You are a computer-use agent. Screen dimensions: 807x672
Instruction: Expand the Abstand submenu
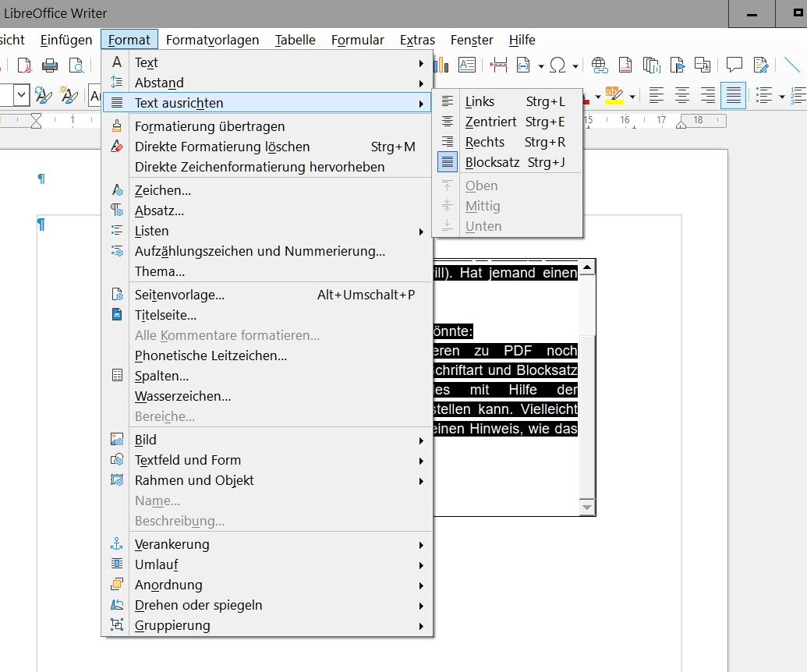267,83
